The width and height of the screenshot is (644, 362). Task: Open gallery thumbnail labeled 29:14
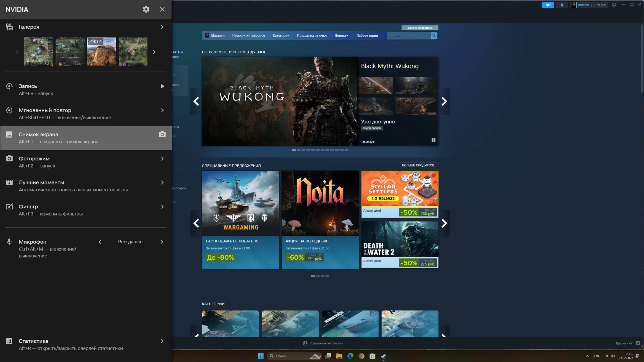click(x=101, y=52)
